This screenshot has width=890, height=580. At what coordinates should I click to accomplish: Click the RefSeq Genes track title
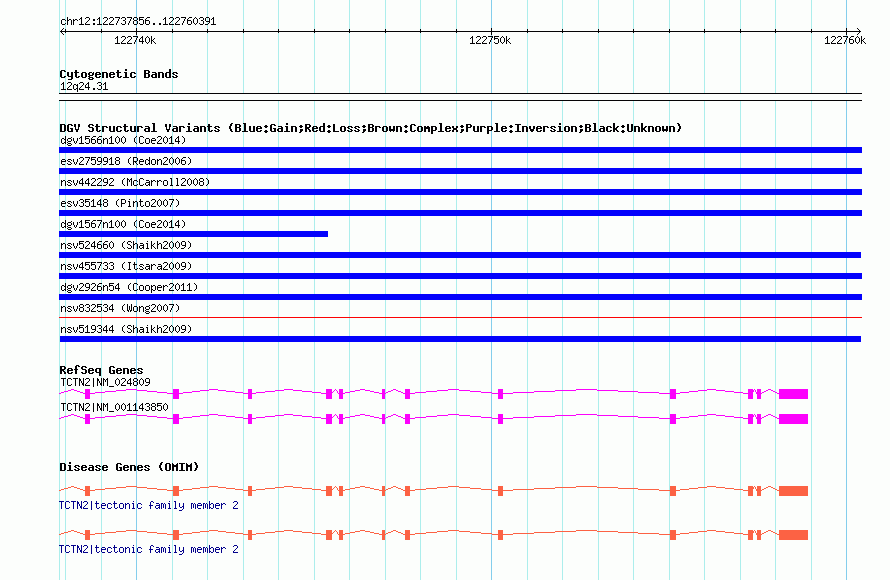point(101,370)
